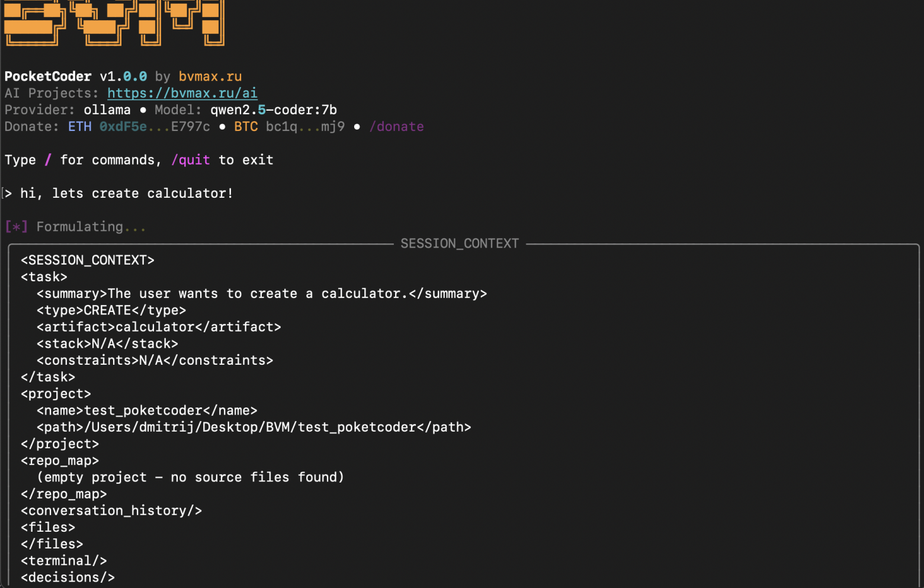
Task: Click the prompt text "hi, lets create calculator!"
Action: coord(127,194)
